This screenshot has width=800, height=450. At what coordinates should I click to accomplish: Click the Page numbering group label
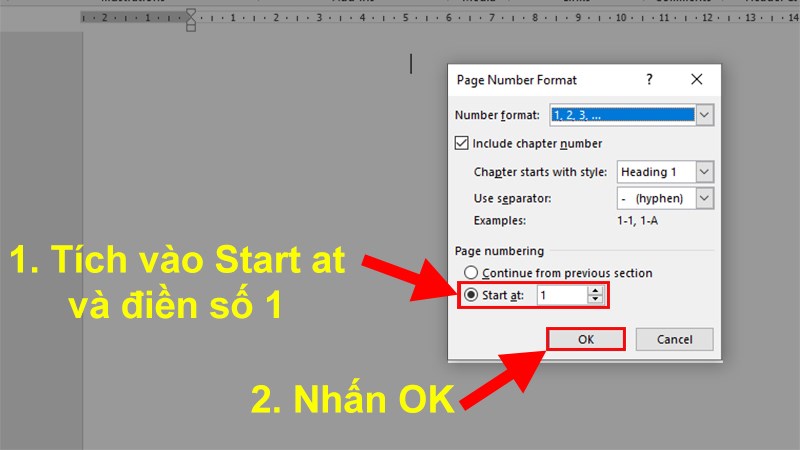click(499, 251)
